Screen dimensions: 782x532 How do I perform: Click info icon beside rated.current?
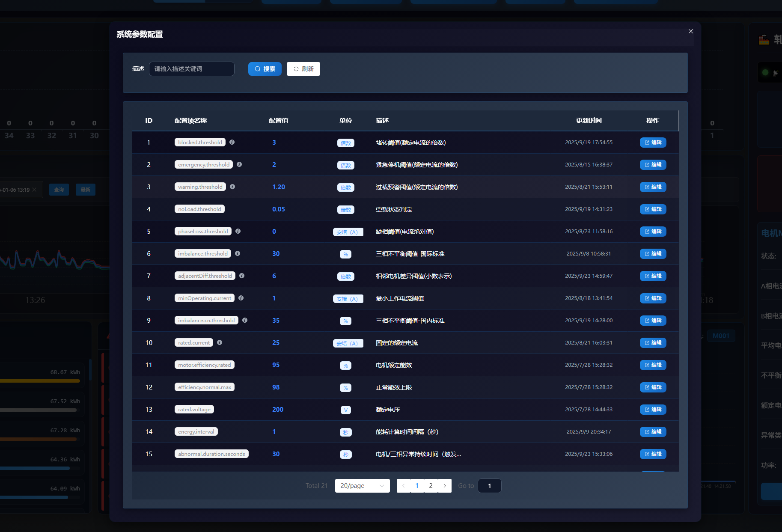coord(220,343)
